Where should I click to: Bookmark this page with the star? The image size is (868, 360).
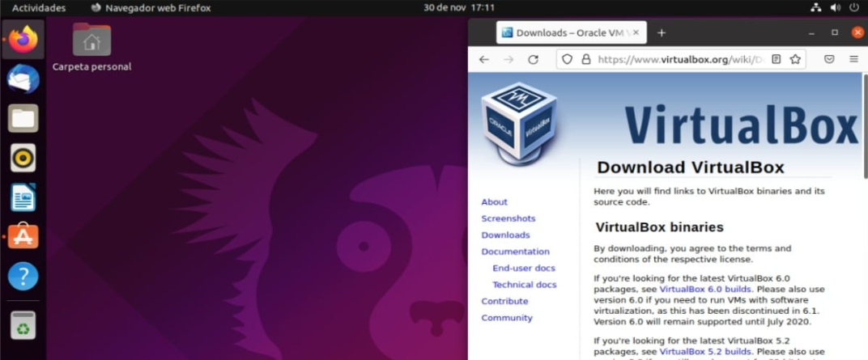(x=795, y=59)
